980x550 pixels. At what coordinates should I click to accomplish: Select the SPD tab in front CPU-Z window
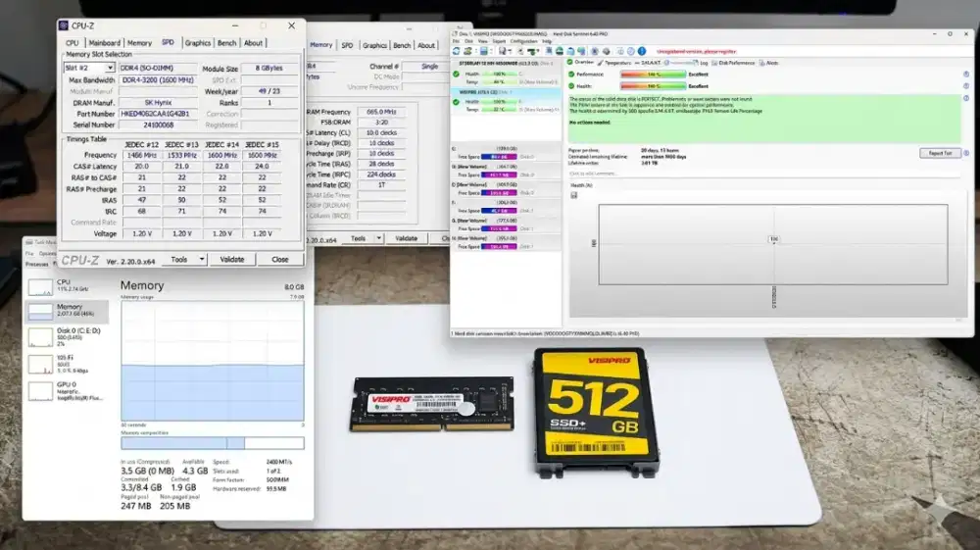(169, 42)
